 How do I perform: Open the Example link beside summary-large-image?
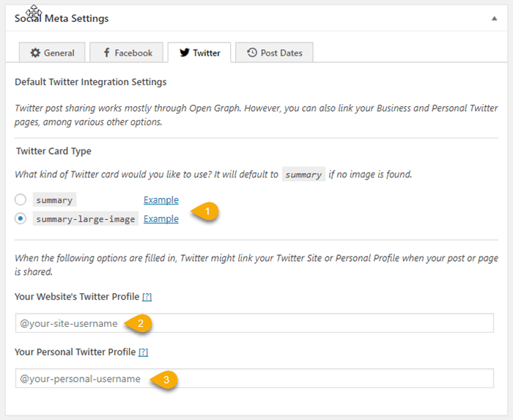[x=160, y=218]
